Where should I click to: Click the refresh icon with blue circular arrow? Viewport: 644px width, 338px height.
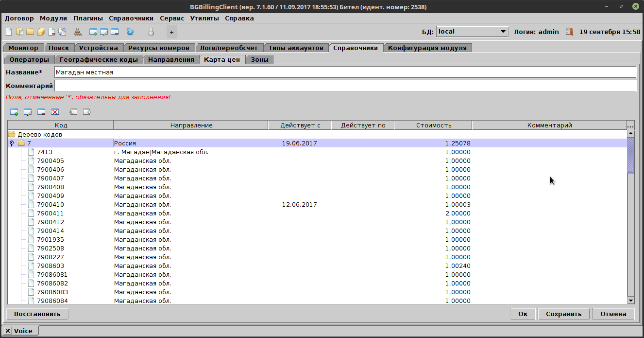point(129,31)
